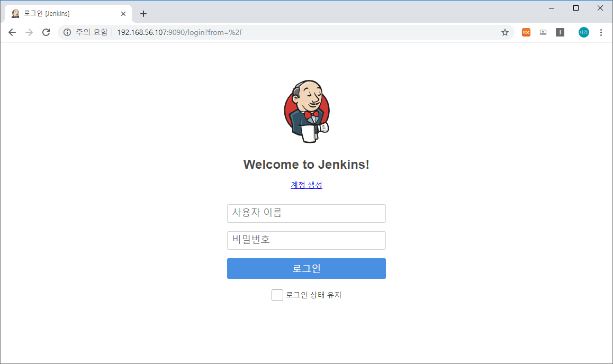Focus the 비밀번호 field

[306, 240]
